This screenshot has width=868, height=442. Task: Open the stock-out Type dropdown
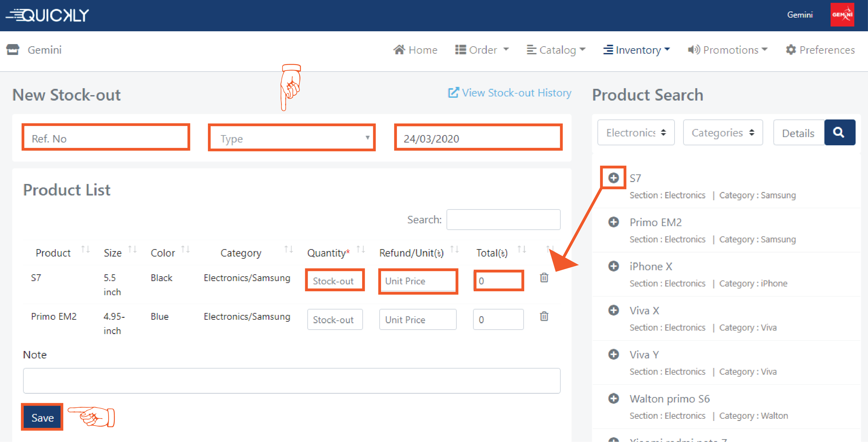tap(291, 138)
